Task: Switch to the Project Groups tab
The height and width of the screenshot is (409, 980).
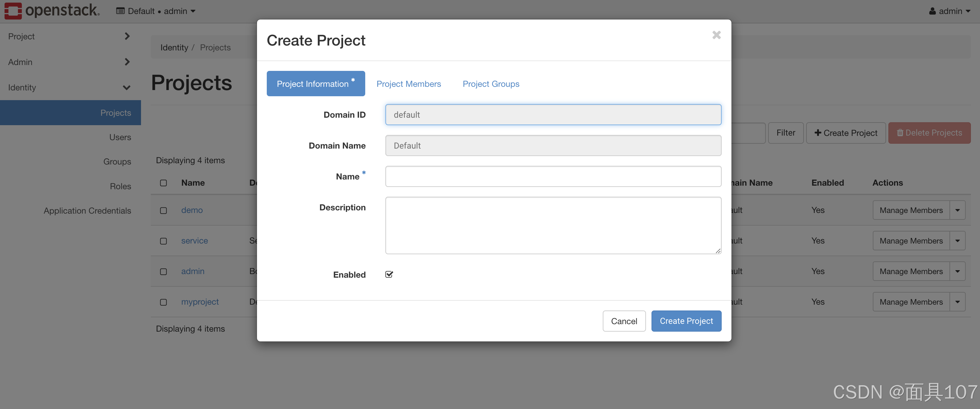Action: [x=491, y=84]
